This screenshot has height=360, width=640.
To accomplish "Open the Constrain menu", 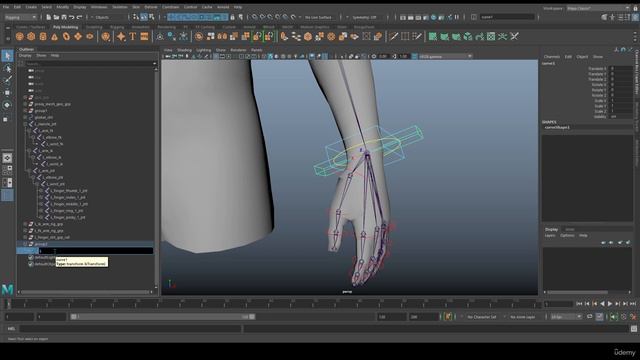I will click(171, 7).
